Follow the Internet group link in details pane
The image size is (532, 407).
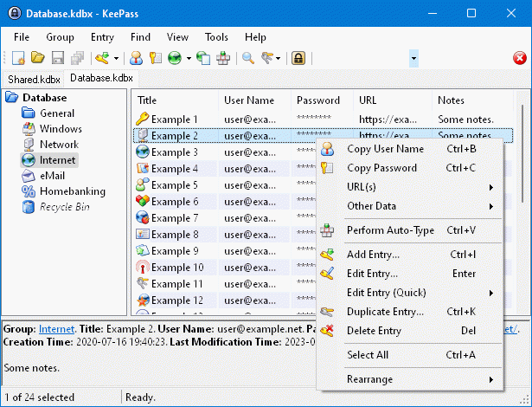coord(56,329)
